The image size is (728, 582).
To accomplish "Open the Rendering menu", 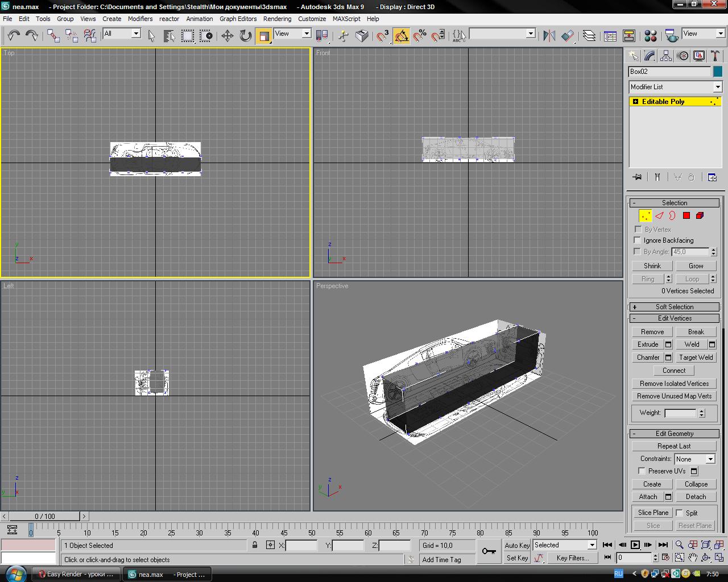I will [x=277, y=19].
